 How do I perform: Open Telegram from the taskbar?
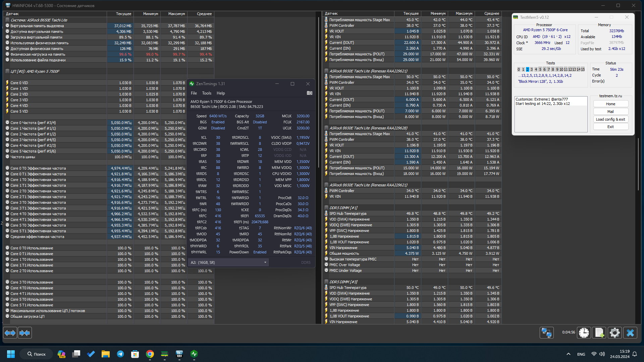(120, 354)
